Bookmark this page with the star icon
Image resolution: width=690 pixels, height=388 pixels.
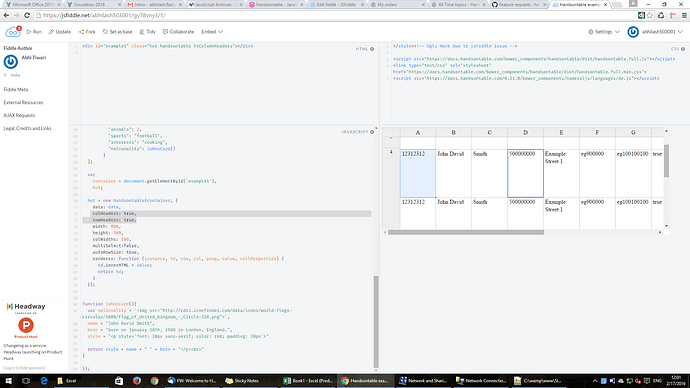point(650,15)
